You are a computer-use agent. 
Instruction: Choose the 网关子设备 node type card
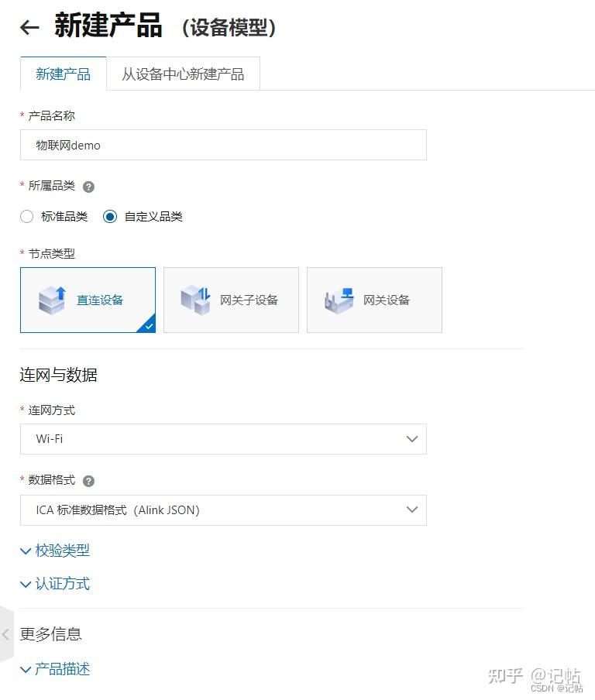pyautogui.click(x=231, y=300)
